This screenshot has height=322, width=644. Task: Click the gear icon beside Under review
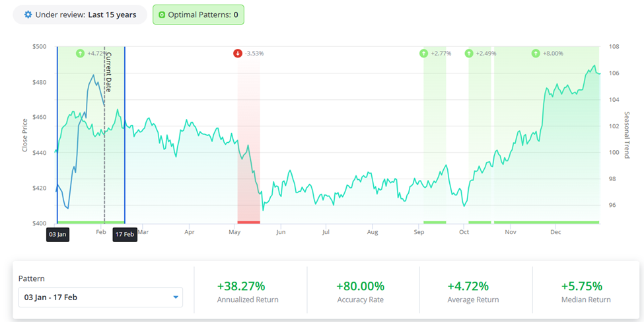click(28, 15)
